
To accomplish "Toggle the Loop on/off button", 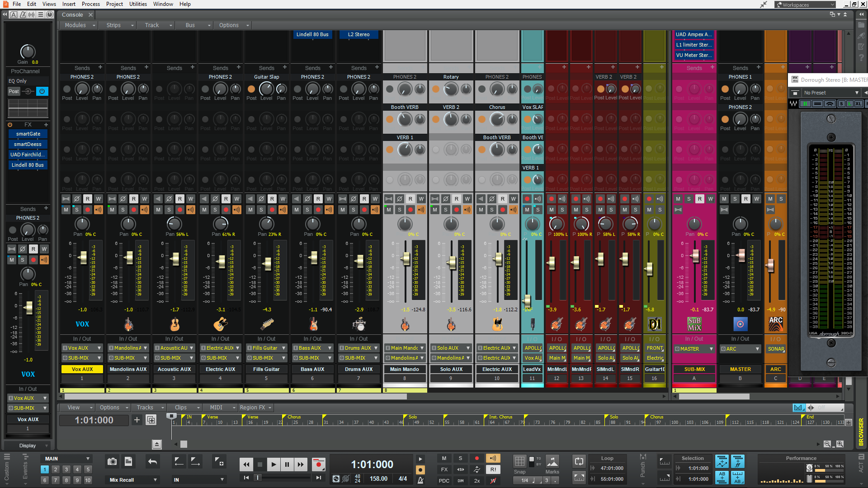I will click(579, 461).
